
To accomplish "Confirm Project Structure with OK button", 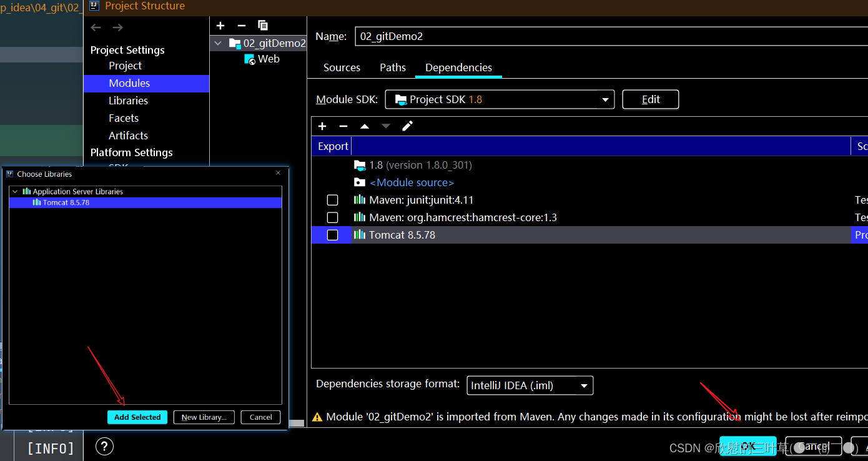I will click(x=748, y=446).
